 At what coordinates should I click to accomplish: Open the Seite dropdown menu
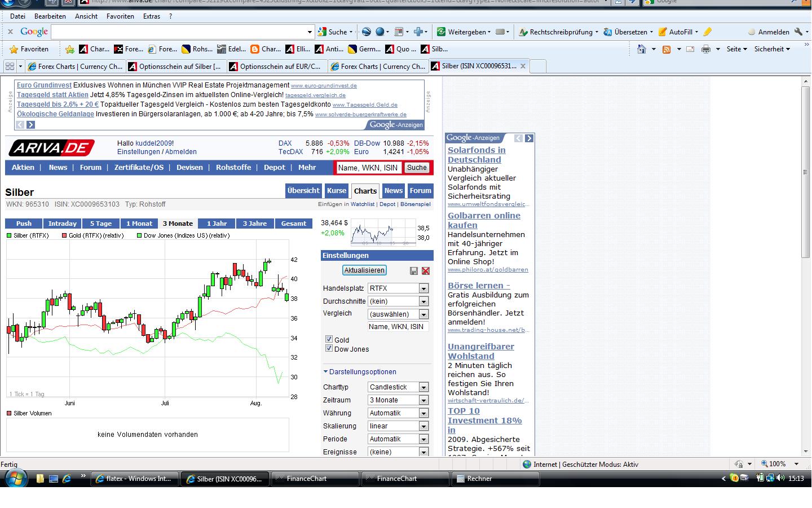pos(736,49)
